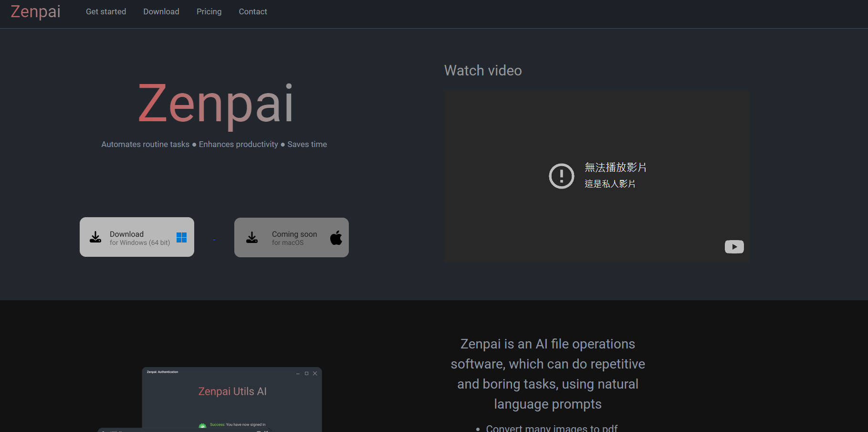Click 'Download for Windows (64 bit)'
868x432 pixels.
(136, 237)
